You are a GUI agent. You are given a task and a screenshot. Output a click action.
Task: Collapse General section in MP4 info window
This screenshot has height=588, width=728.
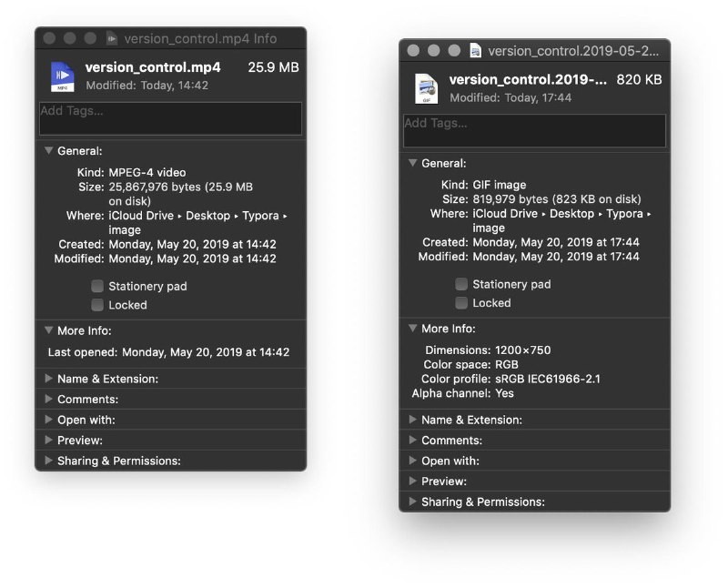(49, 151)
